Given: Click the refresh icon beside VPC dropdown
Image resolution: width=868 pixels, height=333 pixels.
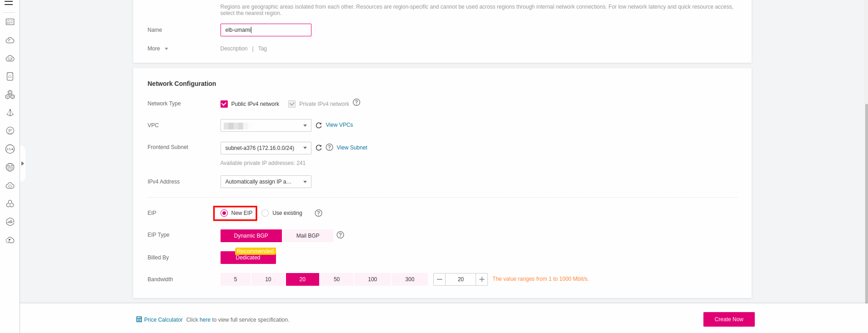Looking at the screenshot, I should click(x=319, y=125).
